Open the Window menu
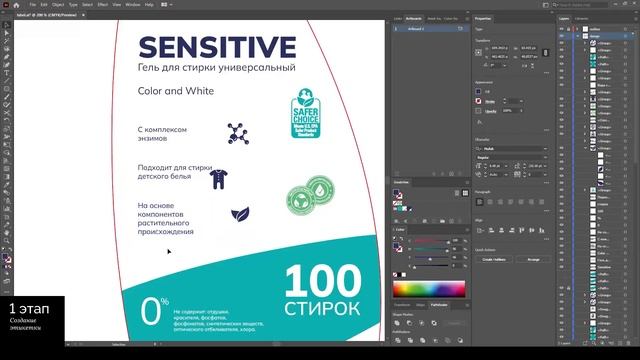Image resolution: width=640 pixels, height=360 pixels. click(x=133, y=5)
